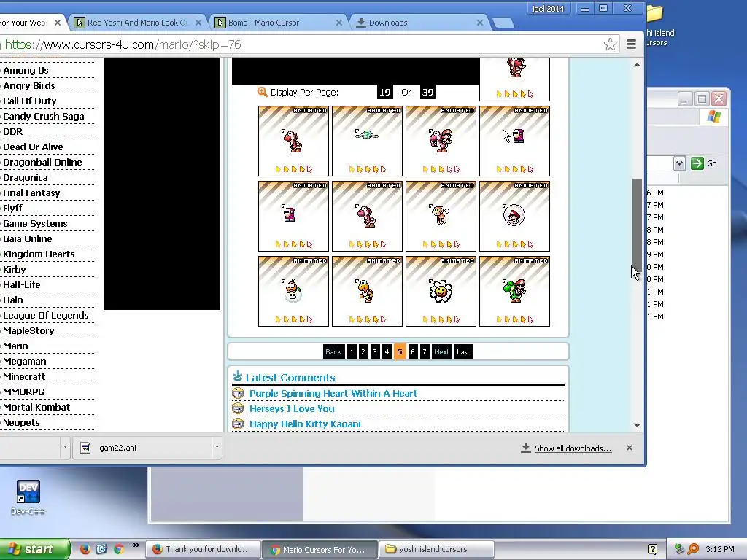
Task: Open Herseys I Love You comment link
Action: tap(292, 408)
